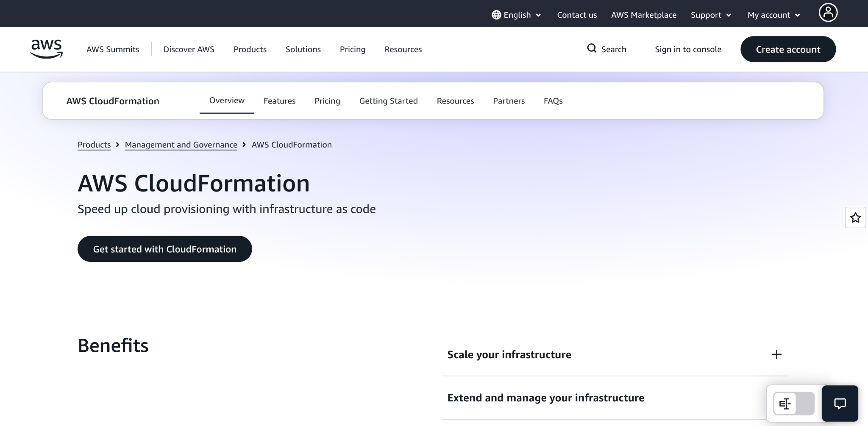Toggle the text layout switch at bottom right
The image size is (868, 426).
(794, 404)
